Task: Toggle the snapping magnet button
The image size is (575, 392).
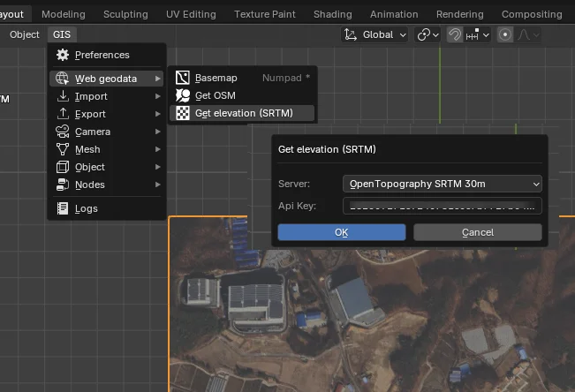Action: click(455, 34)
